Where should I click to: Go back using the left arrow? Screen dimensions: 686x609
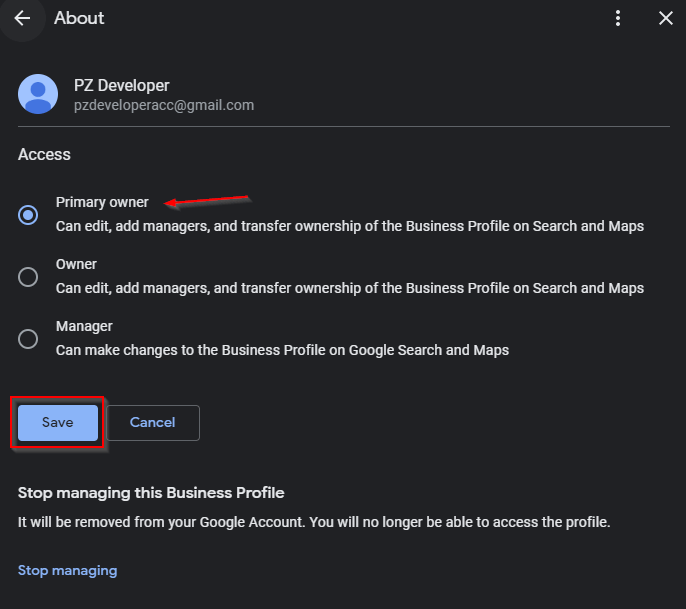pos(22,18)
